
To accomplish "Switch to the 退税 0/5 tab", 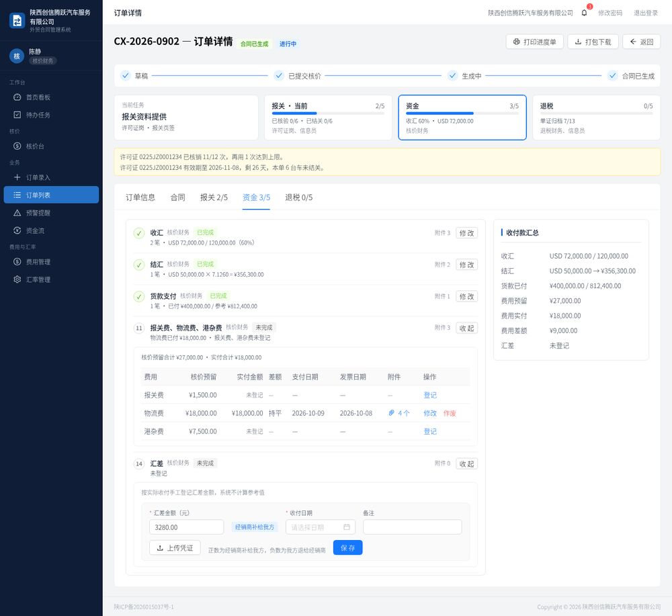I will 299,197.
